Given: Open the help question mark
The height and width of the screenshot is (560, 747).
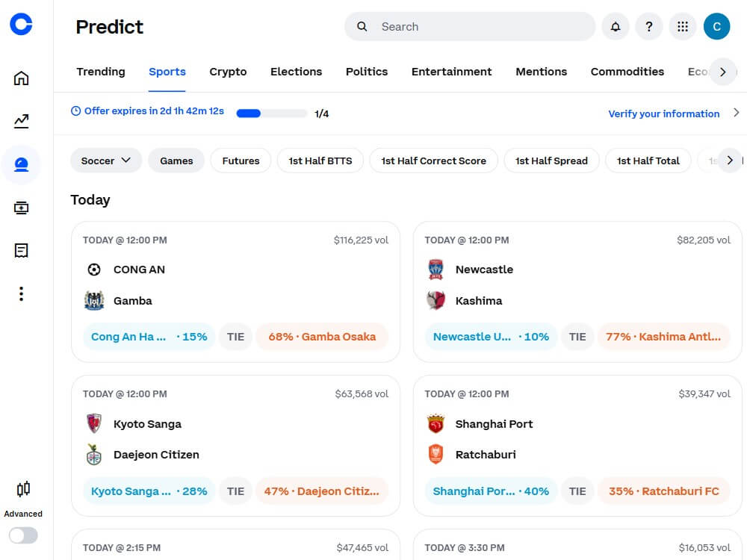Looking at the screenshot, I should pyautogui.click(x=649, y=27).
